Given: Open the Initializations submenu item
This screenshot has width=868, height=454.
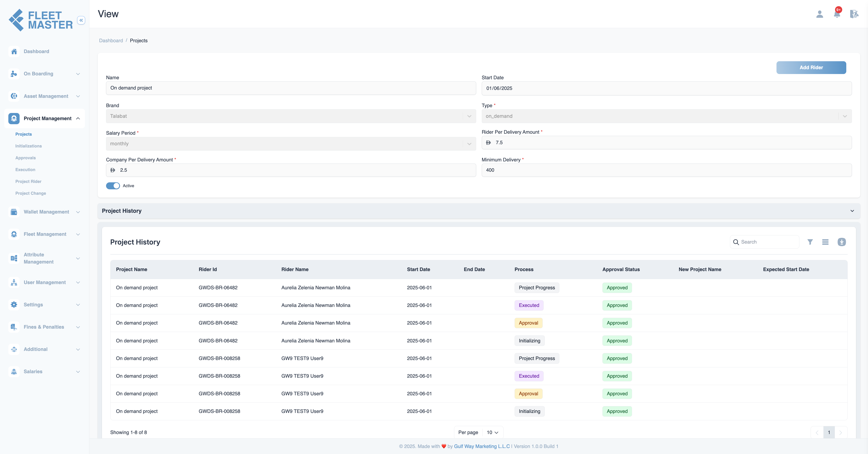Looking at the screenshot, I should (x=29, y=146).
